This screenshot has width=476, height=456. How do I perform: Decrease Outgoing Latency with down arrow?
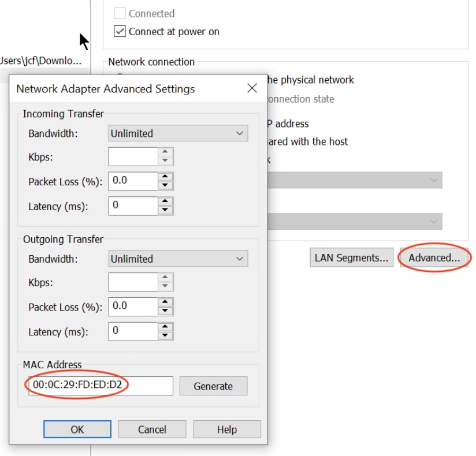click(166, 335)
